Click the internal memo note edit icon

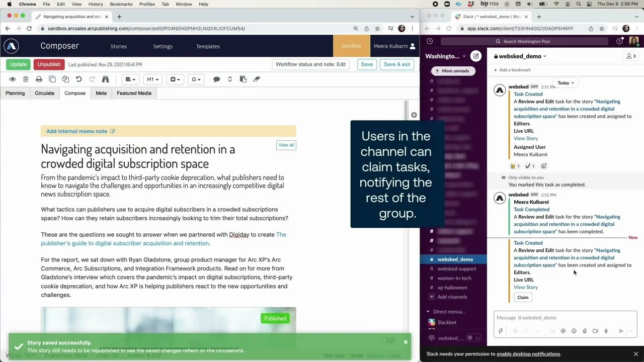point(113,131)
